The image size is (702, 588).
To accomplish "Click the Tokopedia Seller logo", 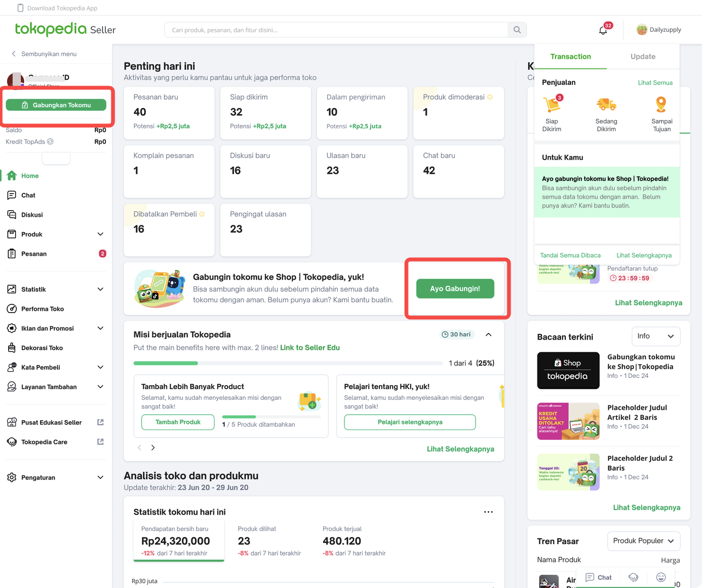I will pos(65,29).
